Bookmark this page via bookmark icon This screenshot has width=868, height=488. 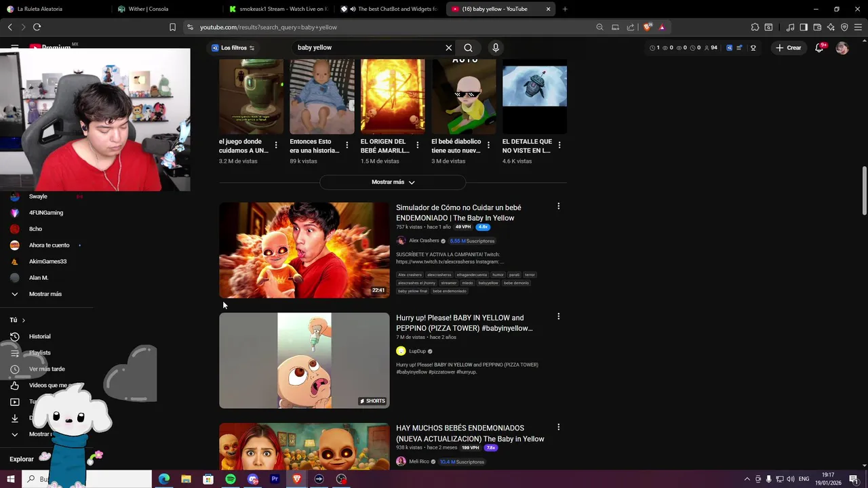172,27
